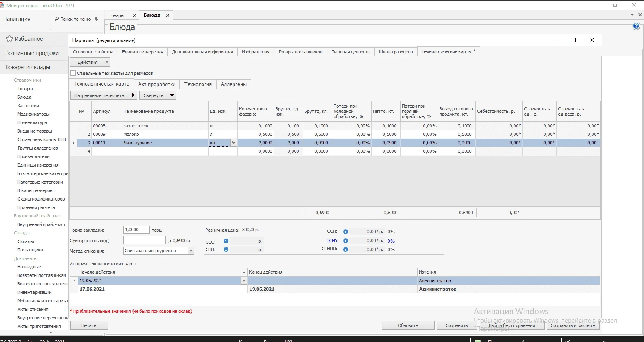Open the help question mark icon

tap(636, 27)
